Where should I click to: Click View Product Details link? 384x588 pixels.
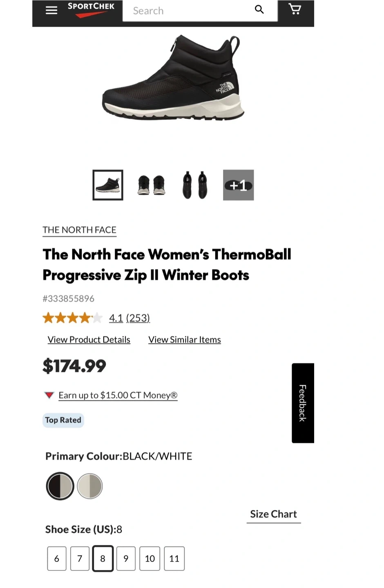point(89,340)
